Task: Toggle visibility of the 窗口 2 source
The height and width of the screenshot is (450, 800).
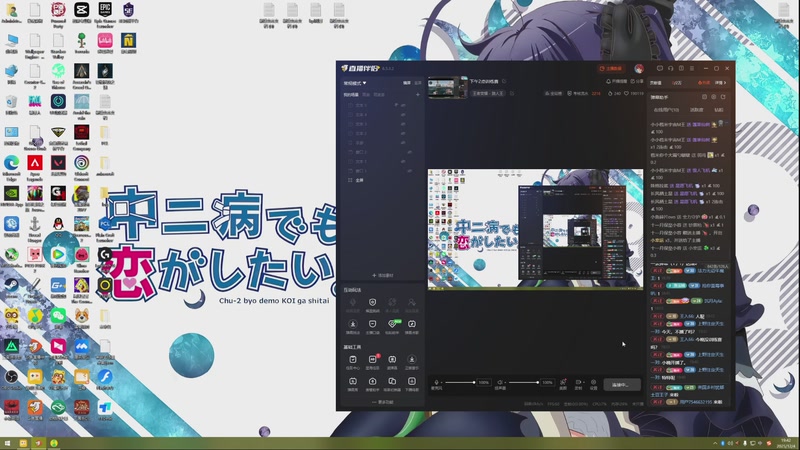Action: pyautogui.click(x=409, y=152)
